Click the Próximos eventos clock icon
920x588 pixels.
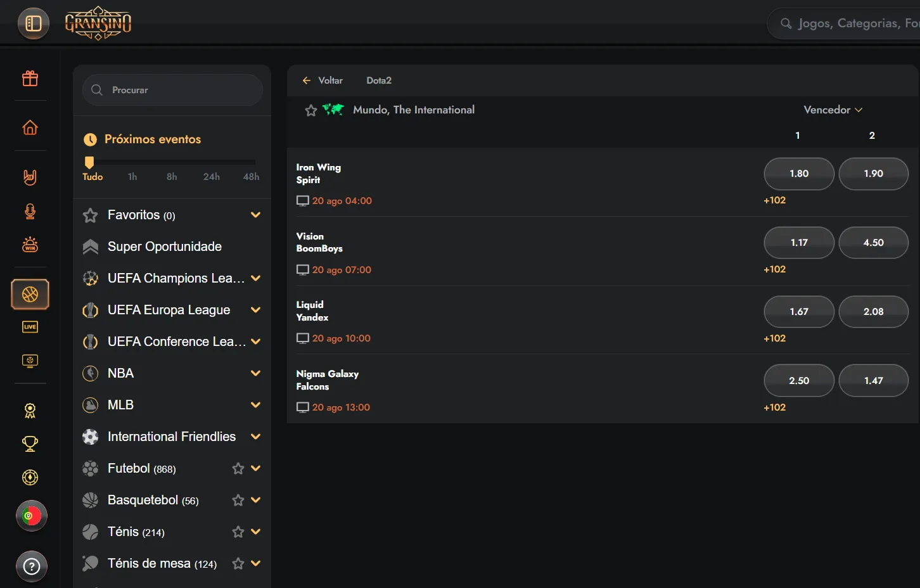(91, 139)
